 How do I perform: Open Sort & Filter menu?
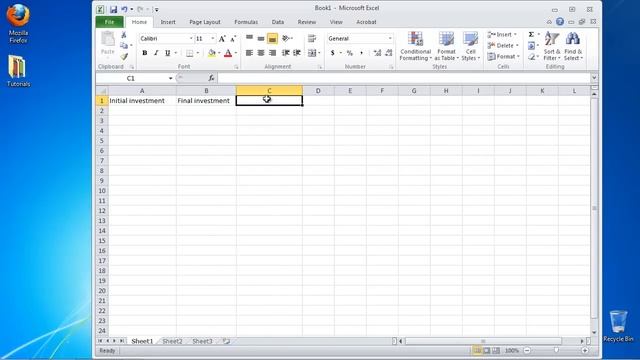[552, 46]
